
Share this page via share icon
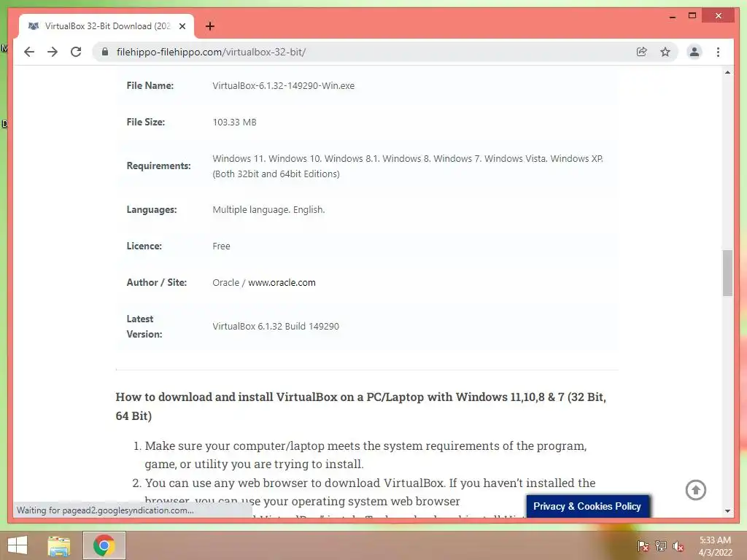(x=642, y=52)
